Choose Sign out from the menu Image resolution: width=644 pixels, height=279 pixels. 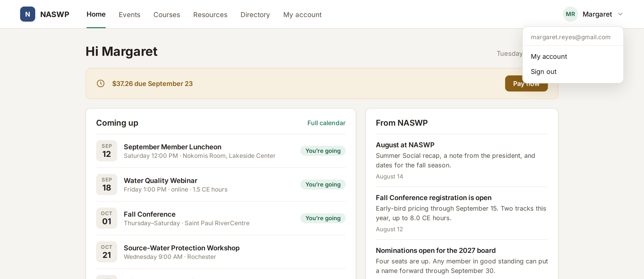pyautogui.click(x=544, y=72)
